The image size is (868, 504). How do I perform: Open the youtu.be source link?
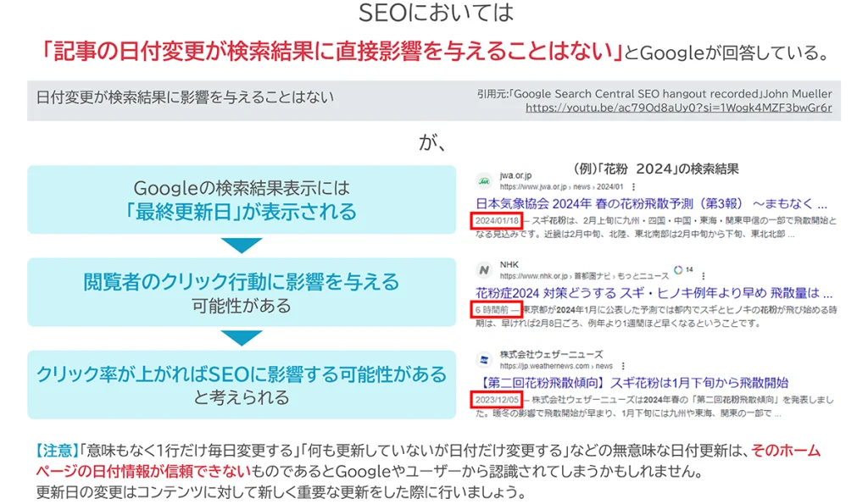678,108
